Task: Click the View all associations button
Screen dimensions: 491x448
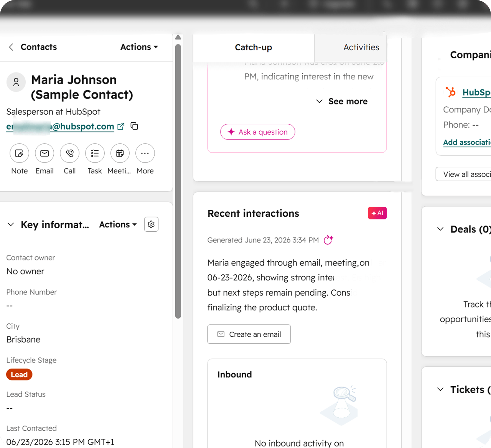Action: [463, 174]
